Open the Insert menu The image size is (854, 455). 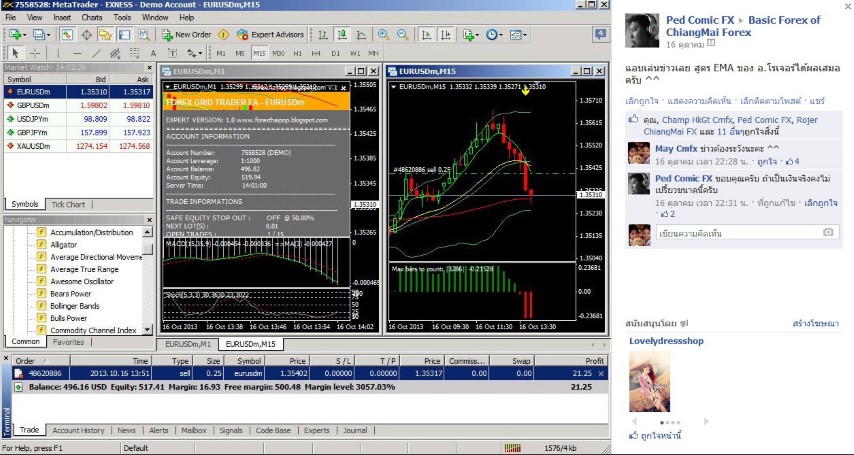tap(62, 17)
